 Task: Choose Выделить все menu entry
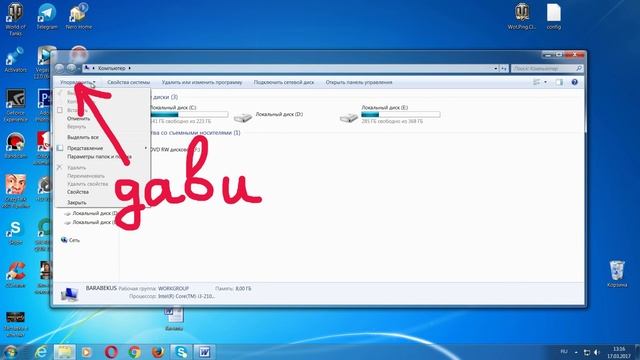pyautogui.click(x=83, y=137)
